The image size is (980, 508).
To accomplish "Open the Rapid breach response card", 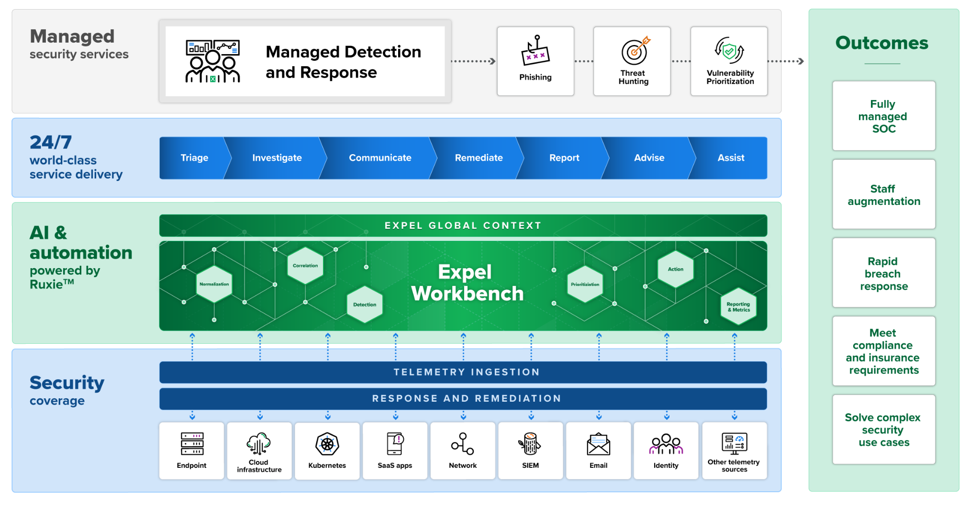I will pyautogui.click(x=883, y=273).
